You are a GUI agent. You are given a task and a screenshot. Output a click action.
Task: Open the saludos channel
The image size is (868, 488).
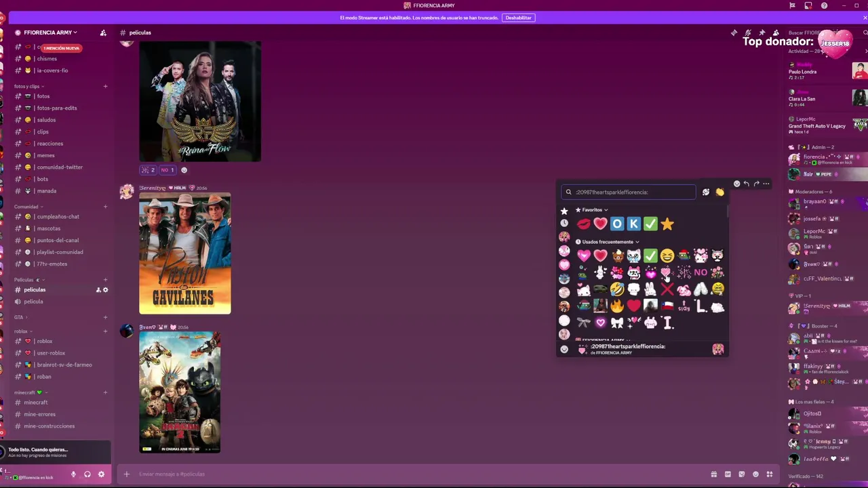point(46,120)
